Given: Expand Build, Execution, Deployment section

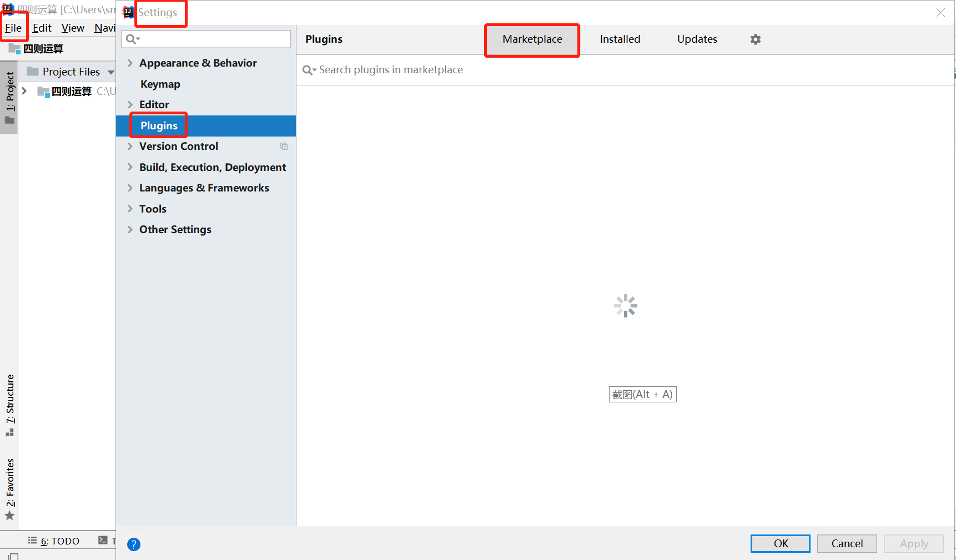Looking at the screenshot, I should tap(130, 167).
